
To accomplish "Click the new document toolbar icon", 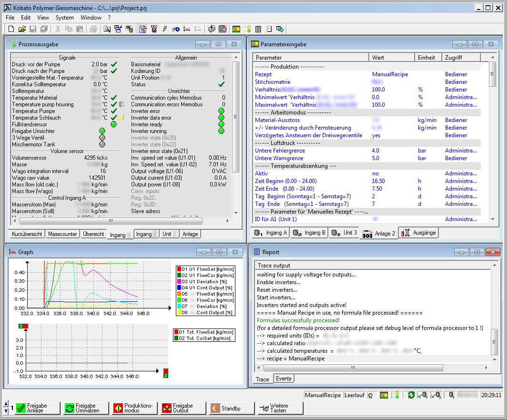I will (x=11, y=29).
